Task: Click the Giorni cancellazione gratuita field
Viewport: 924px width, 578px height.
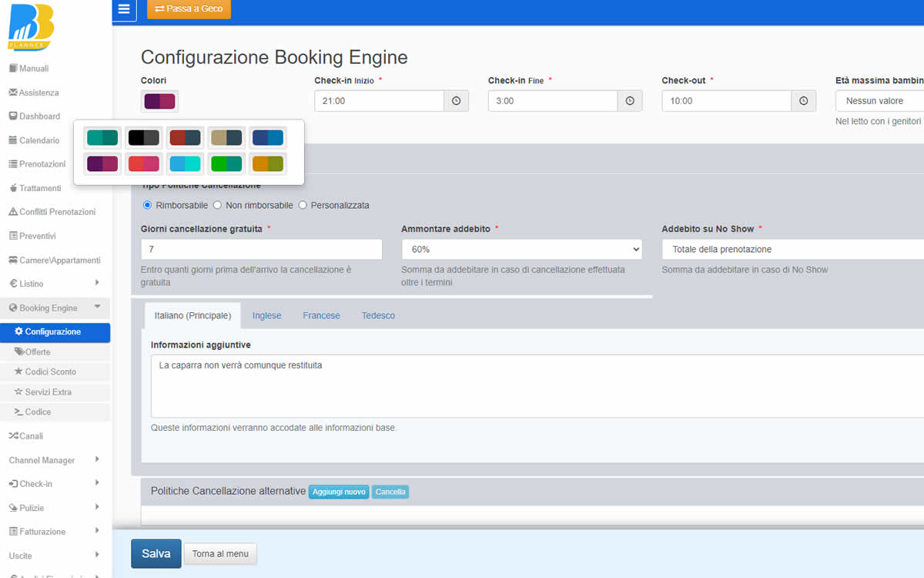Action: tap(261, 249)
